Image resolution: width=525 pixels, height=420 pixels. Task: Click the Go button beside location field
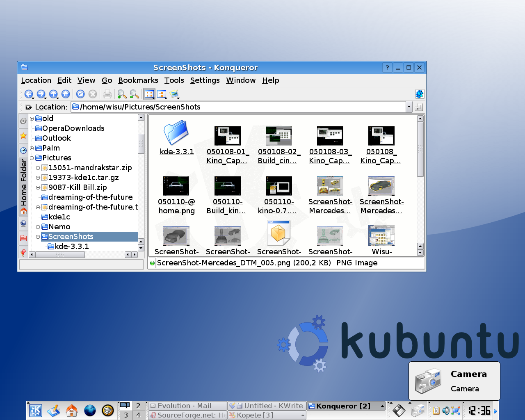pos(419,107)
